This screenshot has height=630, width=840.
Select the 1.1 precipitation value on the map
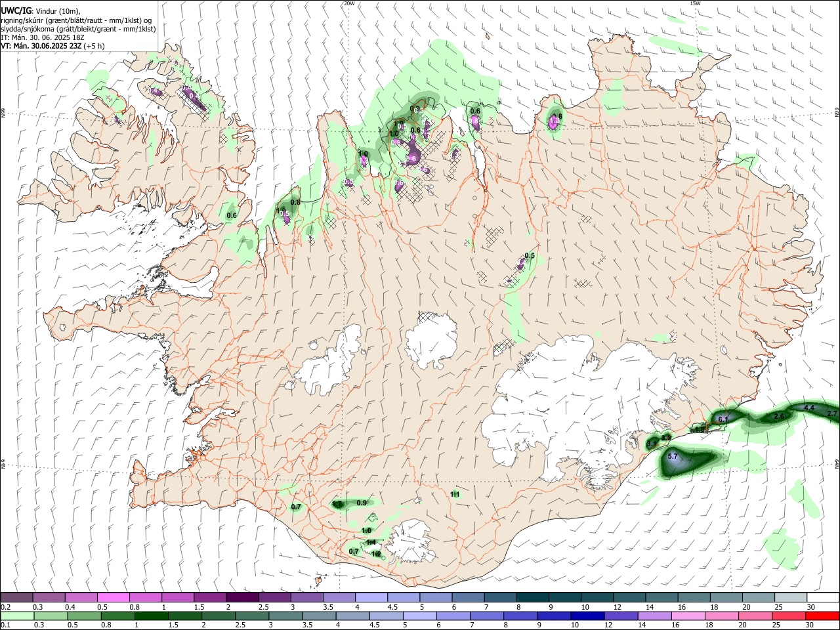(455, 494)
